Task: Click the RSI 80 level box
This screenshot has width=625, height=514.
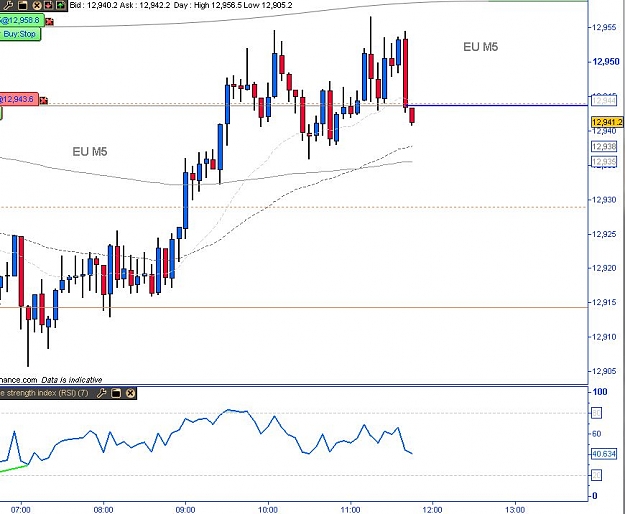Action: (x=596, y=413)
